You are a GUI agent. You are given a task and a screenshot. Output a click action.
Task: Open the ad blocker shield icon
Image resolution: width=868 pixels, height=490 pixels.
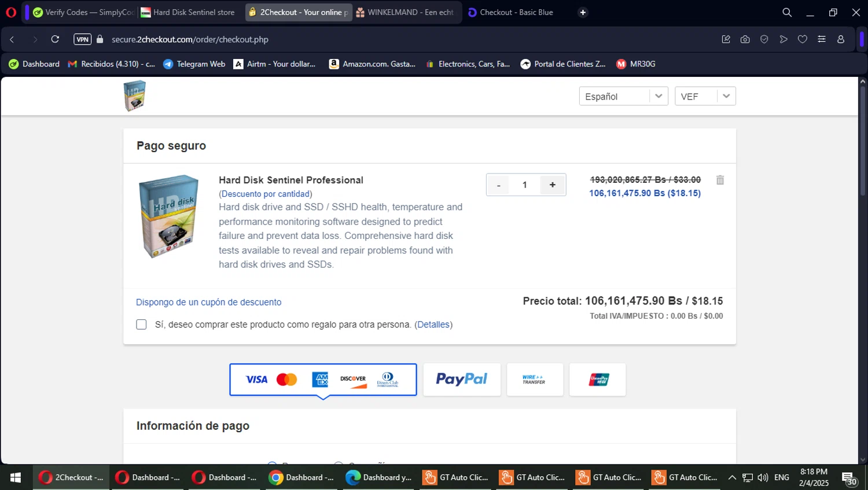pos(764,39)
